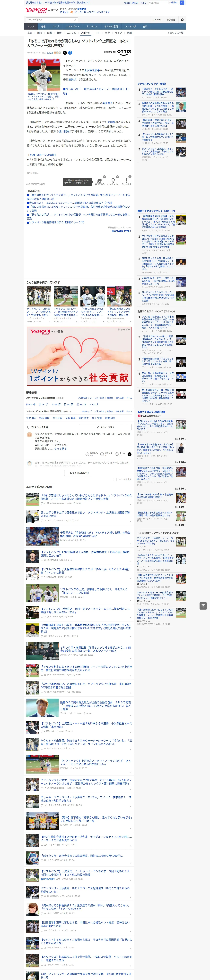Click the MLBトップ link
This screenshot has height=980, width=210.
point(87,411)
